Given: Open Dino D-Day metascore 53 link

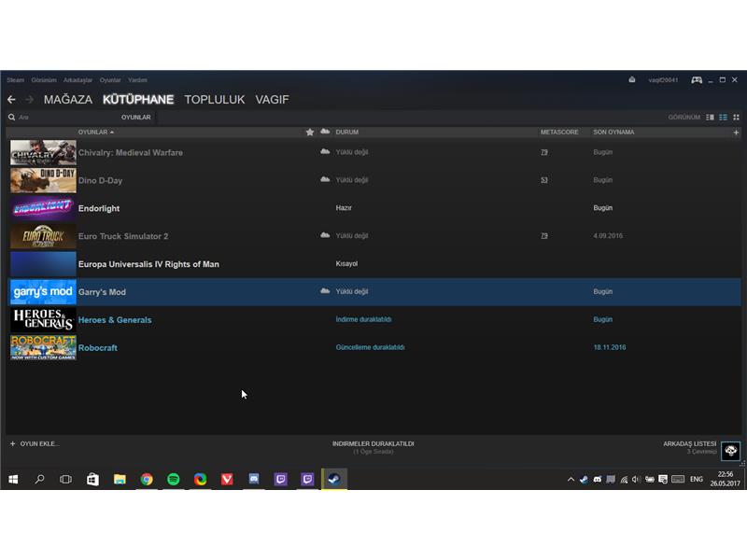Looking at the screenshot, I should [544, 180].
